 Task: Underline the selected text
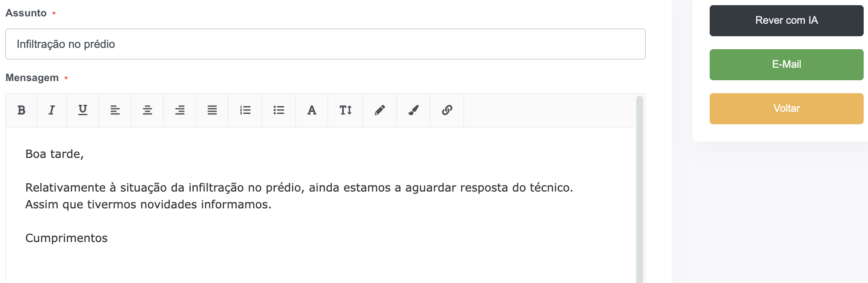(83, 110)
